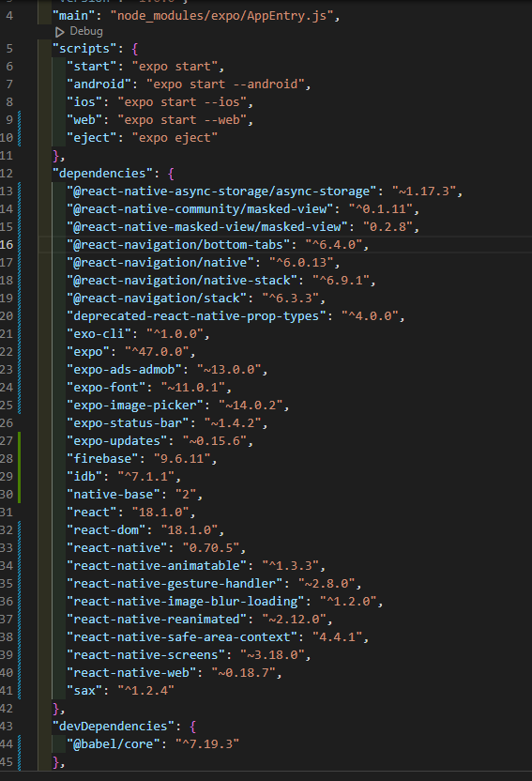Image resolution: width=532 pixels, height=781 pixels.
Task: Place the cursor on the "sax" key
Action: 84,691
